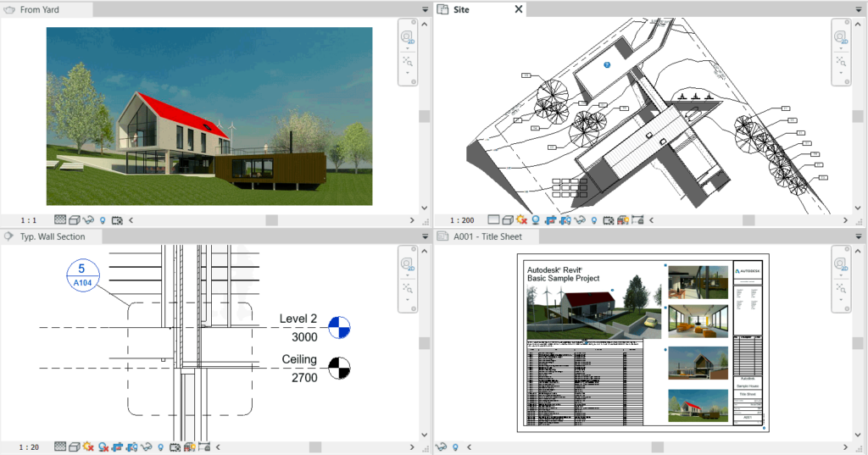Toggle Reveal Hidden Elements bulb in Site view
This screenshot has height=455, width=868.
coord(594,219)
